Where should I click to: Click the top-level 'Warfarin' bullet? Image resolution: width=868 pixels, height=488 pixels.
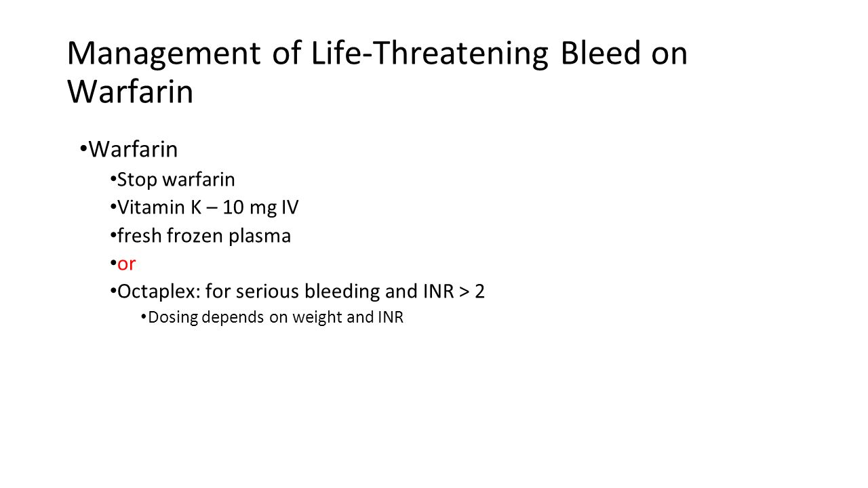(133, 148)
